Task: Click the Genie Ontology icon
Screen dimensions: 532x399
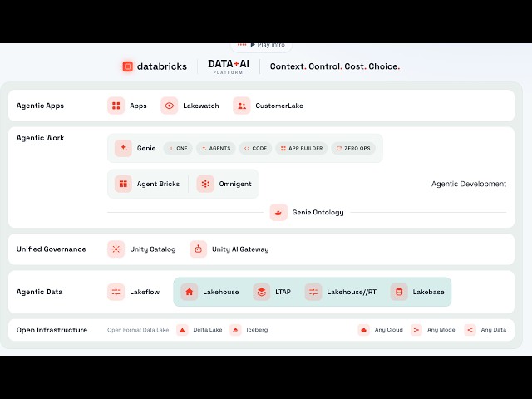Action: (x=278, y=213)
